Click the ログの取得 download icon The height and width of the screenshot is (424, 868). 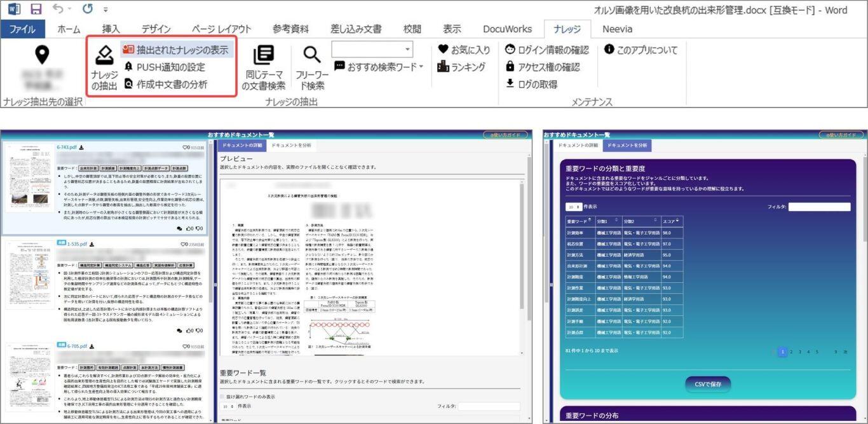click(x=510, y=84)
